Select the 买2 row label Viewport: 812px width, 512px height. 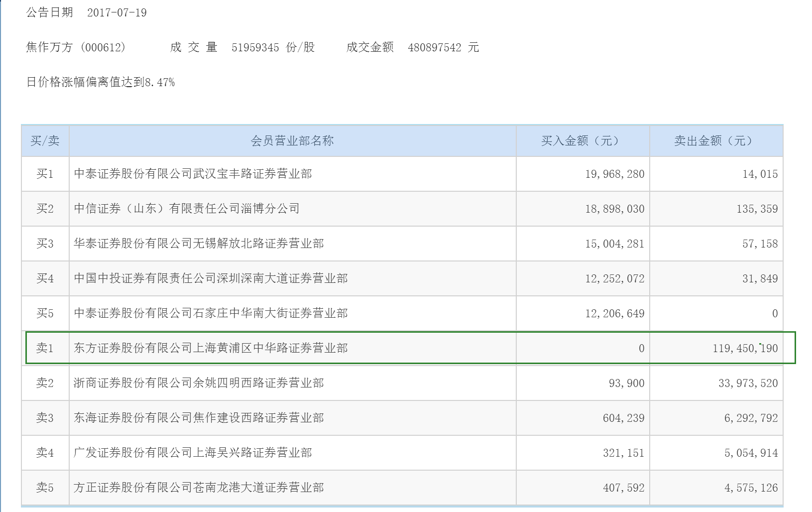[x=45, y=209]
